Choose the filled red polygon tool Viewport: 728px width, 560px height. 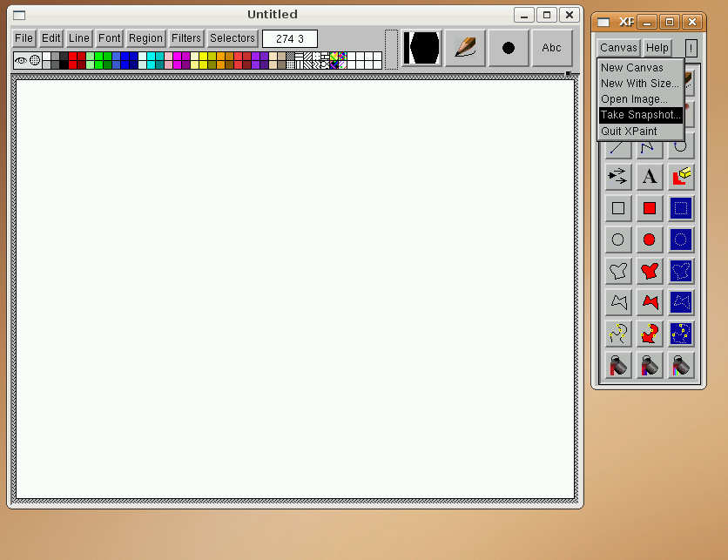point(650,302)
